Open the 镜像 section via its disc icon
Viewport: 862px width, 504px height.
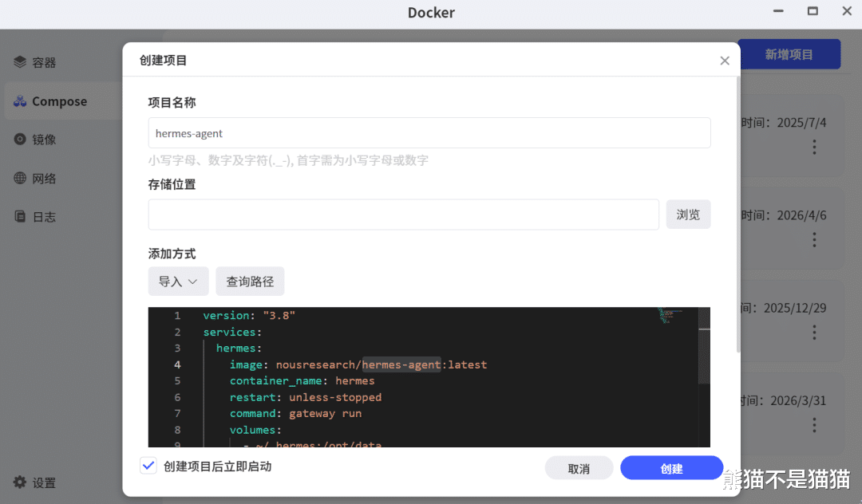[20, 140]
